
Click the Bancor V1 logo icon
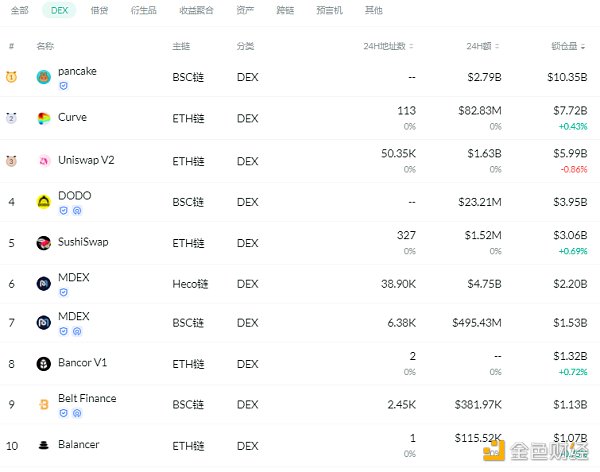(x=44, y=364)
